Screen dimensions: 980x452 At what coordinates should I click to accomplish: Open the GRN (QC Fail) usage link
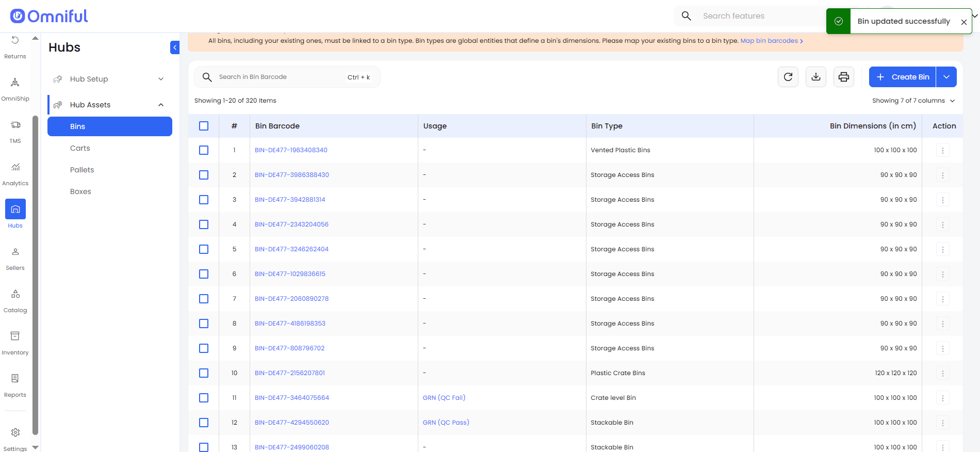(444, 398)
